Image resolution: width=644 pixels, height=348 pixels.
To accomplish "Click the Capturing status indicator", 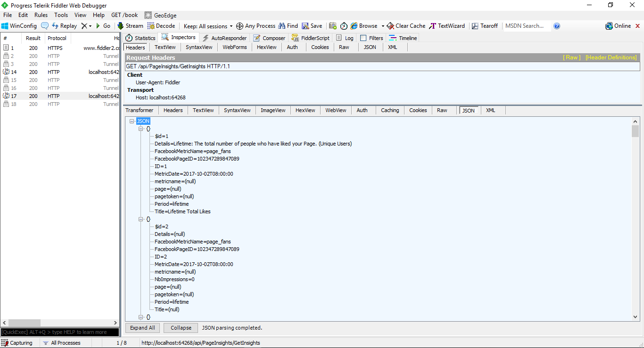I will [17, 343].
